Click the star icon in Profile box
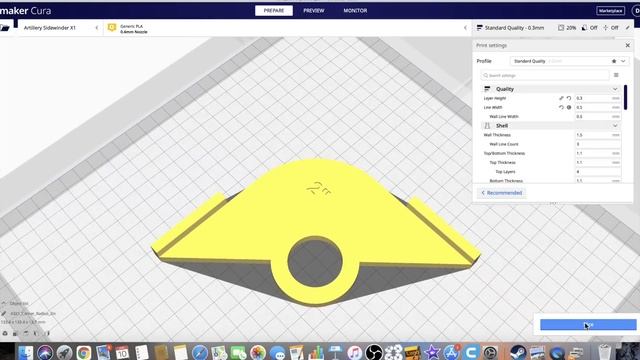640x360 pixels. click(x=614, y=61)
